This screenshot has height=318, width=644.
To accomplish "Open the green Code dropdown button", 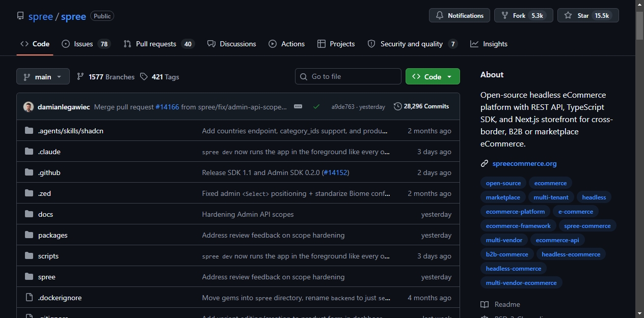I will pyautogui.click(x=433, y=76).
